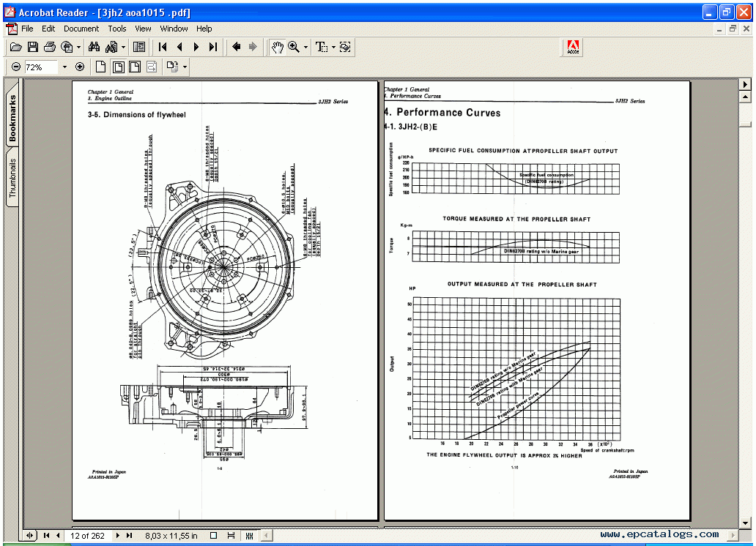
Task: Select Single Page layout in status bar
Action: point(214,536)
